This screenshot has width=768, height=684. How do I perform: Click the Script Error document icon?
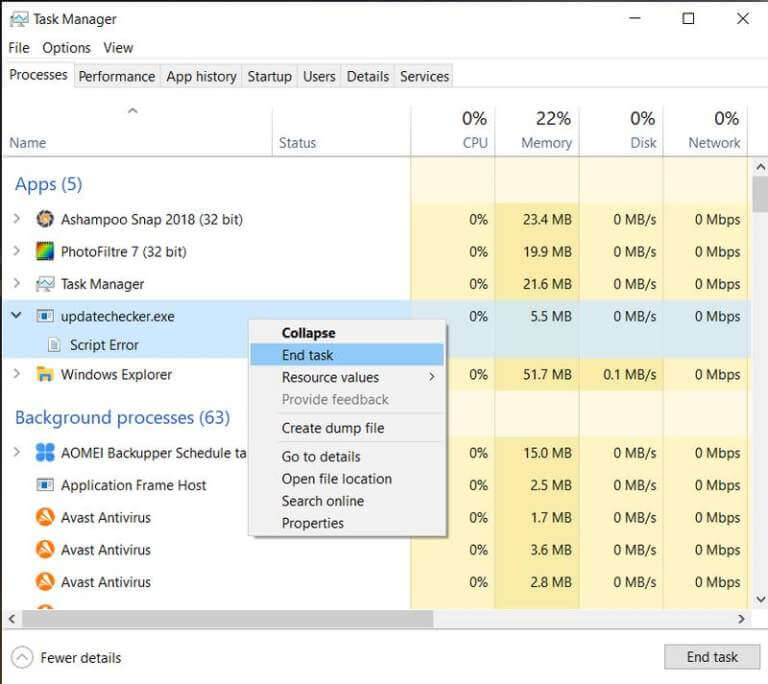click(54, 345)
